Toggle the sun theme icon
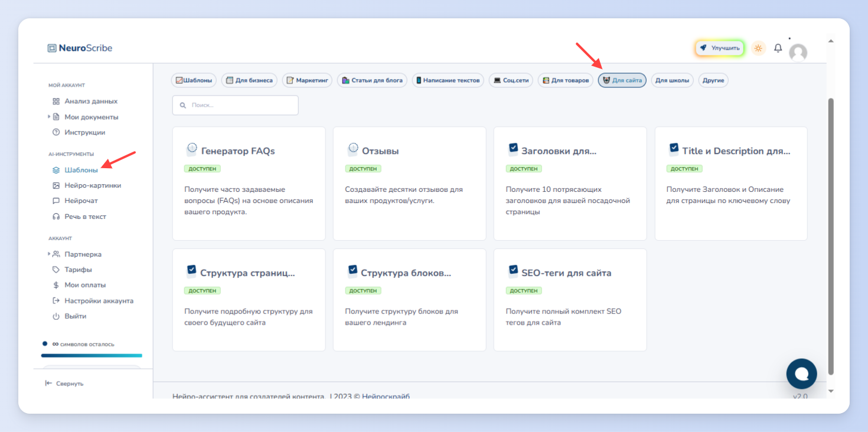 pyautogui.click(x=758, y=48)
